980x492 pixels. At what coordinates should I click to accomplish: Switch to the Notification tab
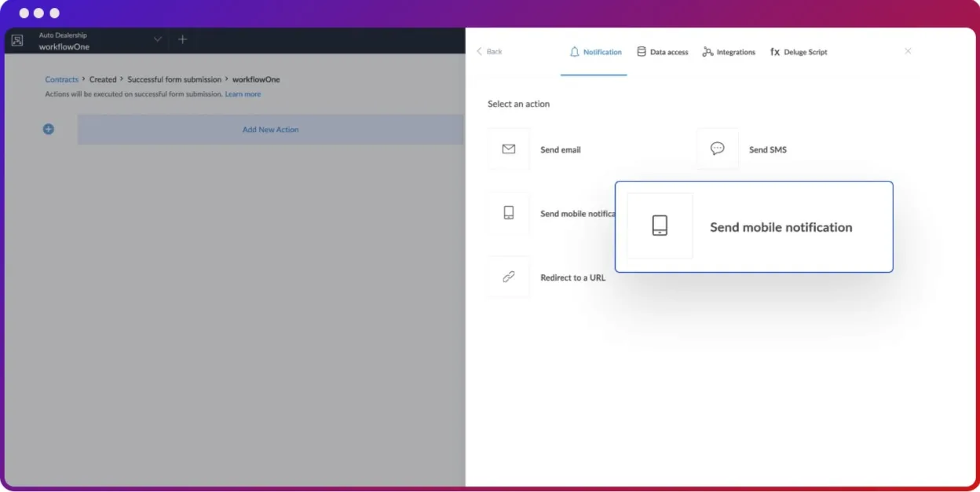[x=594, y=52]
